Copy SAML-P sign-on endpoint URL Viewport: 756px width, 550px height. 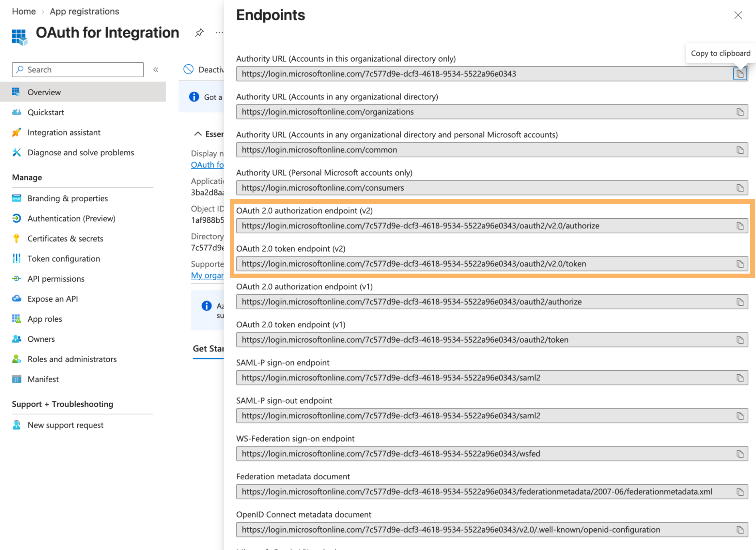(x=740, y=378)
